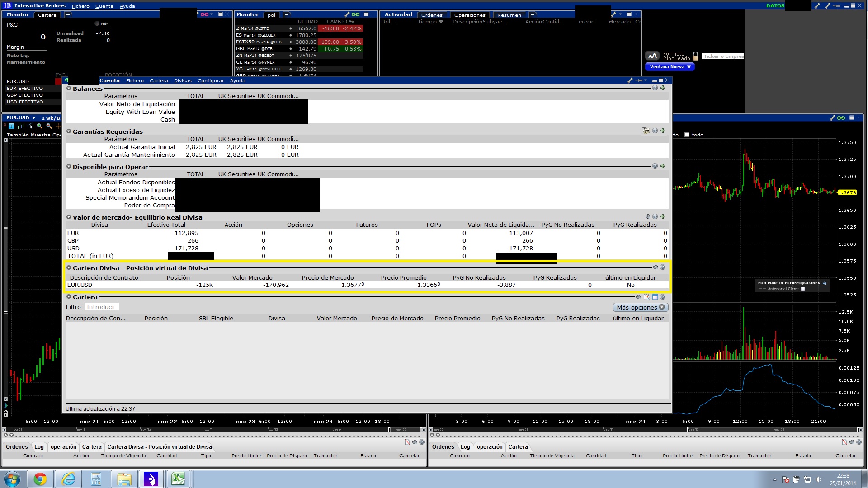Viewport: 868px width, 488px height.
Task: Click zoom-in magnifier in EUR.USD chart
Action: tap(40, 126)
